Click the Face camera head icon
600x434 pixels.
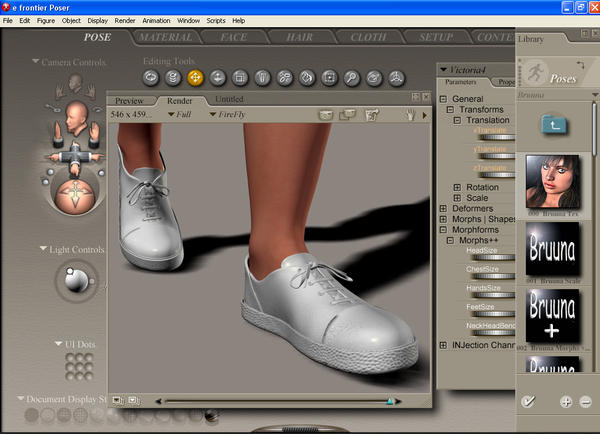pos(75,84)
